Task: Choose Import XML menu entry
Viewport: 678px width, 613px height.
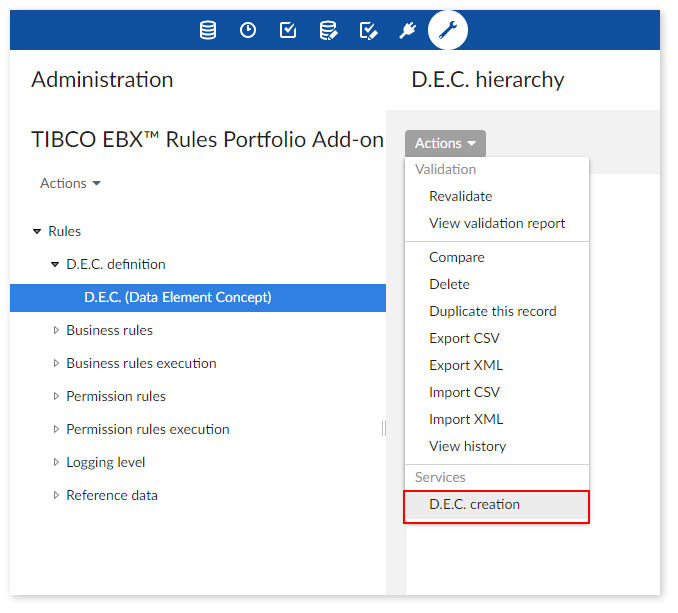Action: tap(497, 420)
